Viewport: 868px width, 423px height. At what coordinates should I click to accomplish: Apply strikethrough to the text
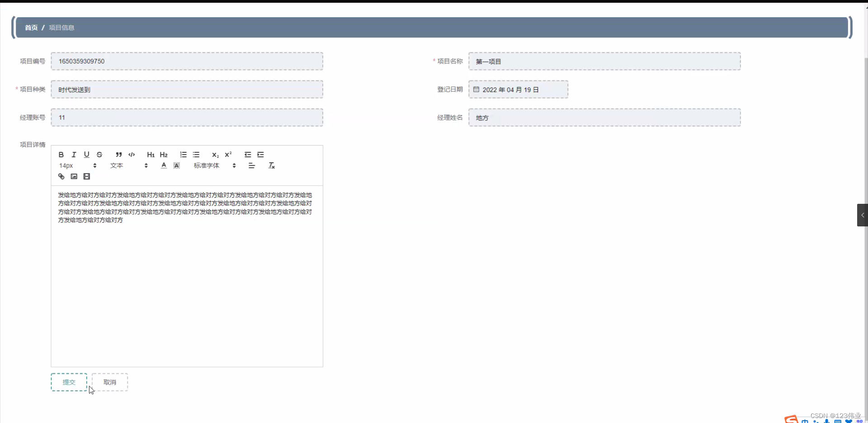[x=99, y=155]
